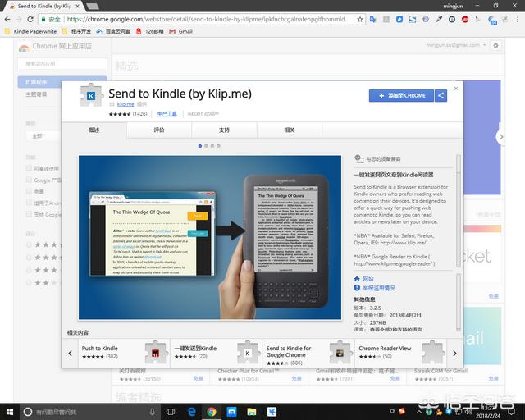Click the Chrome address bar URL

tap(208, 20)
